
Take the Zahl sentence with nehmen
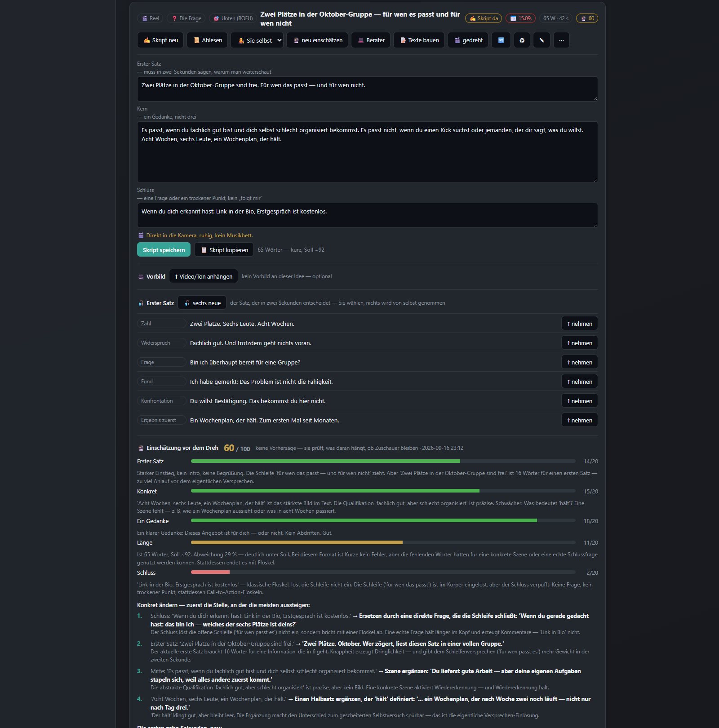(579, 324)
